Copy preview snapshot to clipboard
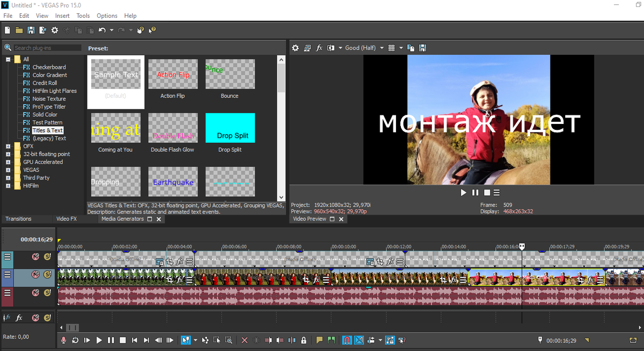The height and width of the screenshot is (351, 644). click(x=411, y=48)
